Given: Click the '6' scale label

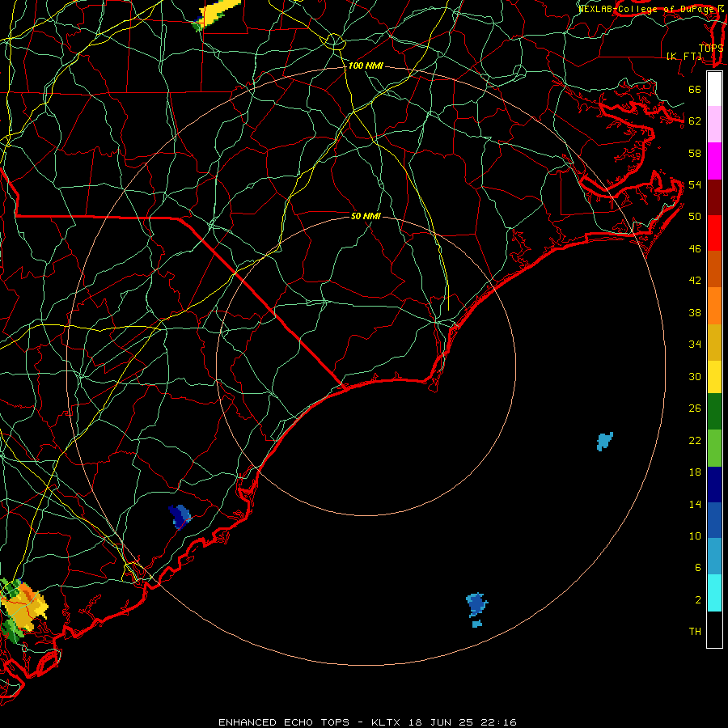Looking at the screenshot, I should click(x=697, y=568).
